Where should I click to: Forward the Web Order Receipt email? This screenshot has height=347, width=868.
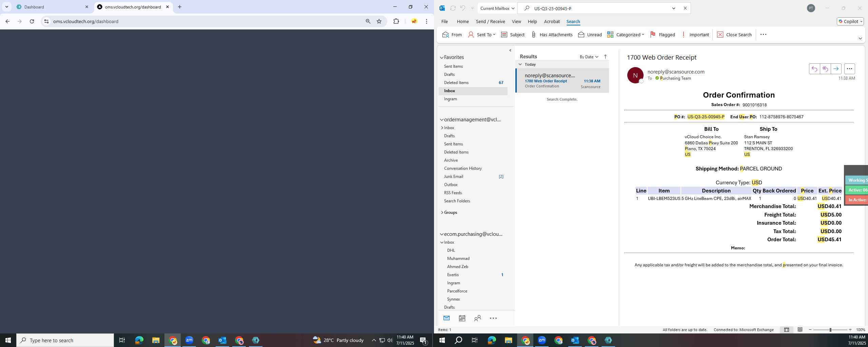tap(836, 69)
